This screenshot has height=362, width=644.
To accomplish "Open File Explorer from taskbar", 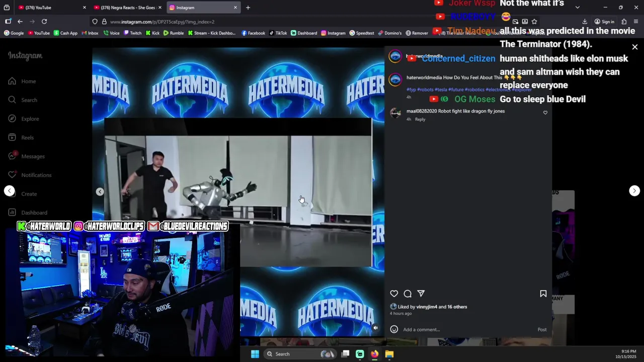I will point(389,354).
